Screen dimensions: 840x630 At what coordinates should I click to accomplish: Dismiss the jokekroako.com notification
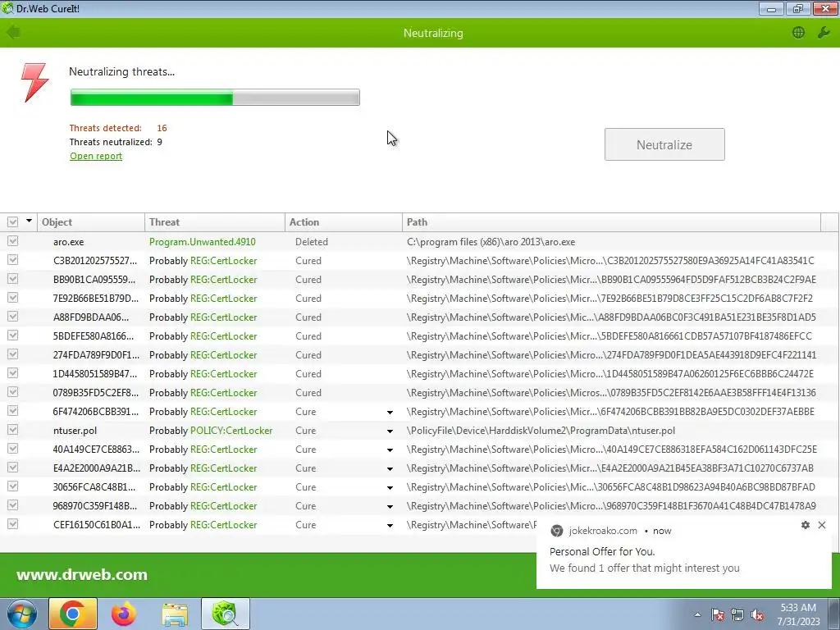[822, 525]
